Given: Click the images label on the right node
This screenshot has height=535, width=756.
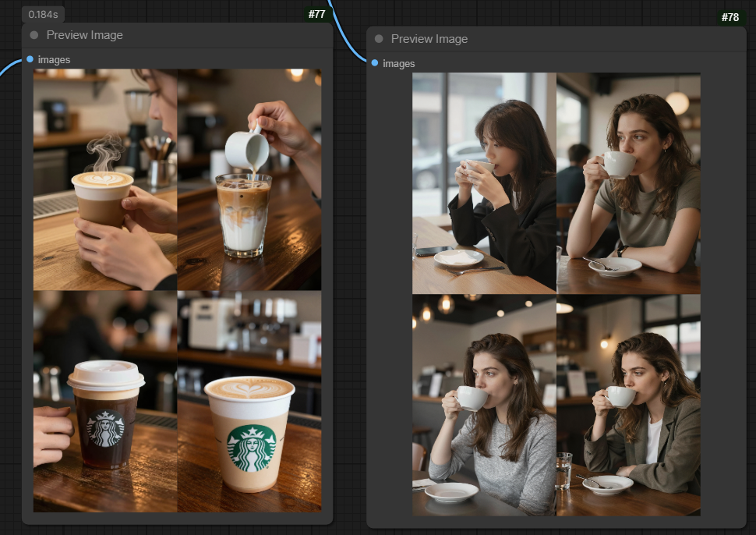Looking at the screenshot, I should [398, 64].
